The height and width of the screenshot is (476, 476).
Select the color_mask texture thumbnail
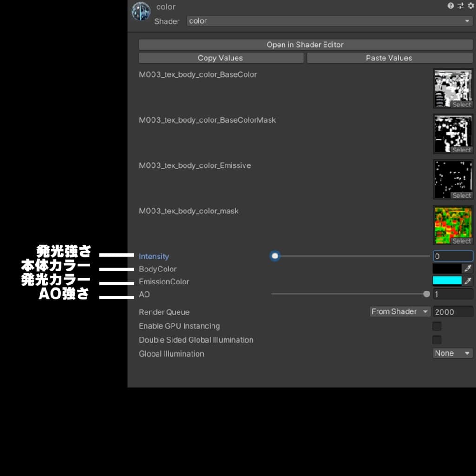click(453, 225)
